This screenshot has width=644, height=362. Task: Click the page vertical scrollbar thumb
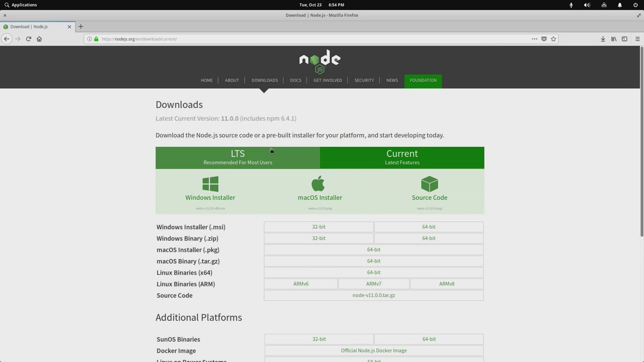(641, 141)
